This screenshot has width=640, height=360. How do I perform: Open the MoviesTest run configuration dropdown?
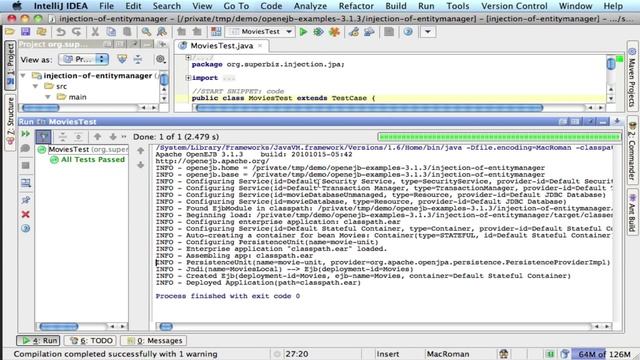[x=260, y=32]
